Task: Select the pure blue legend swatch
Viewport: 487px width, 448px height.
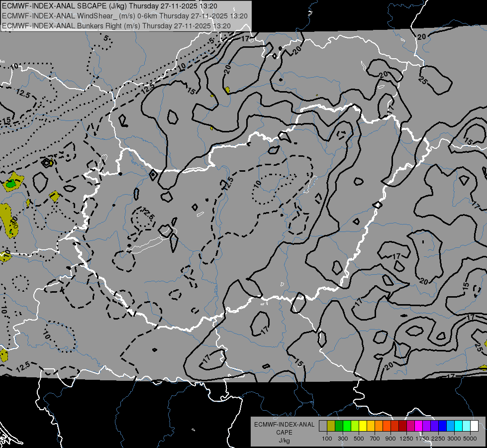Action: (442, 426)
